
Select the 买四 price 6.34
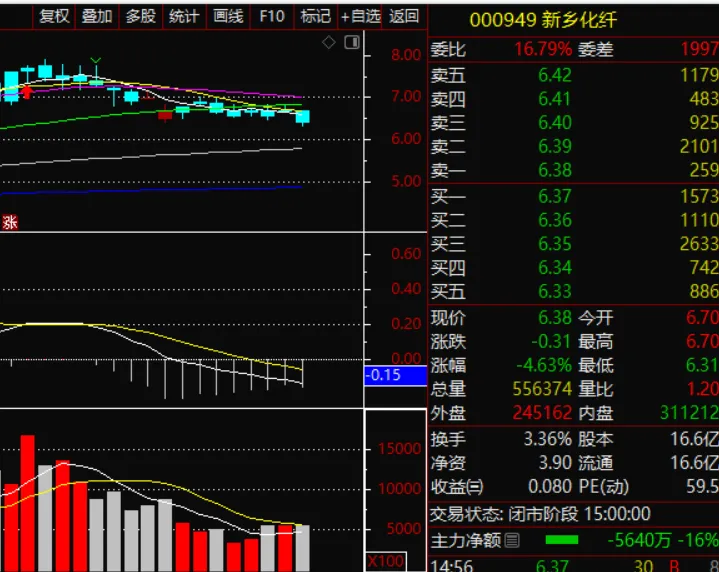coord(555,268)
